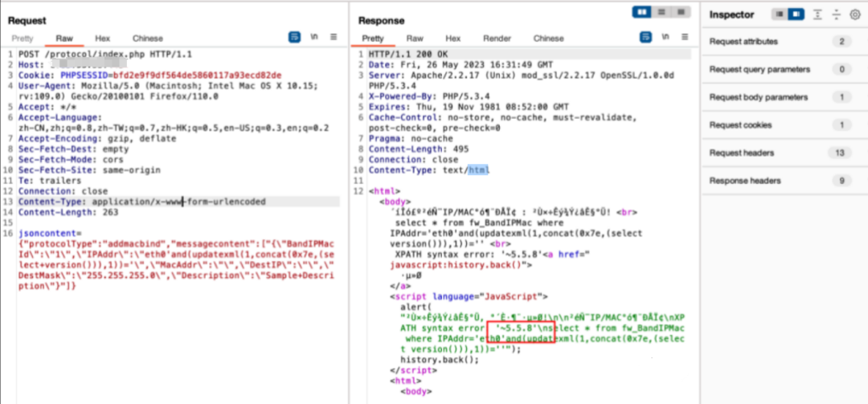Switch Request view to Pretty tab
Viewport: 868px width, 404px height.
pos(23,39)
